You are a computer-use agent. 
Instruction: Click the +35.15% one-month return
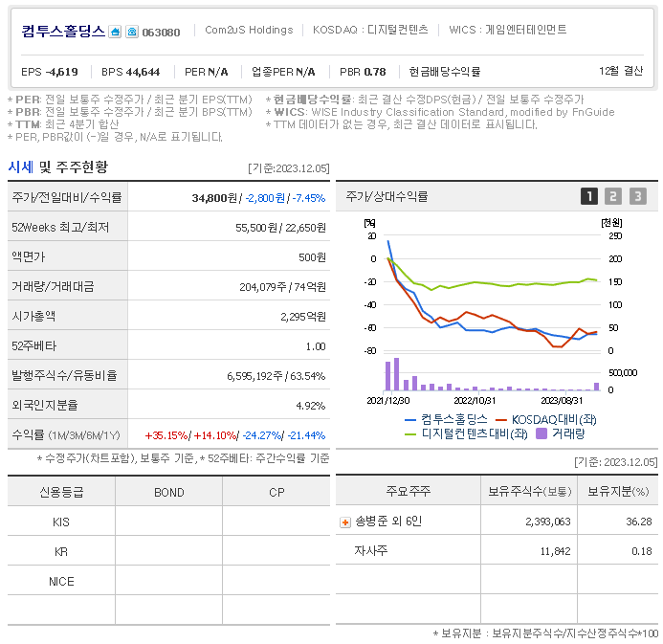click(x=166, y=435)
